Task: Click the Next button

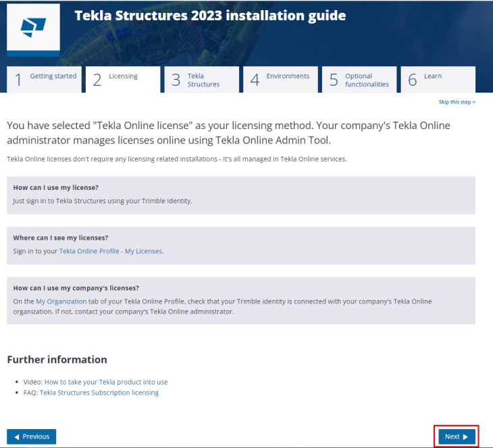Action: 457,437
